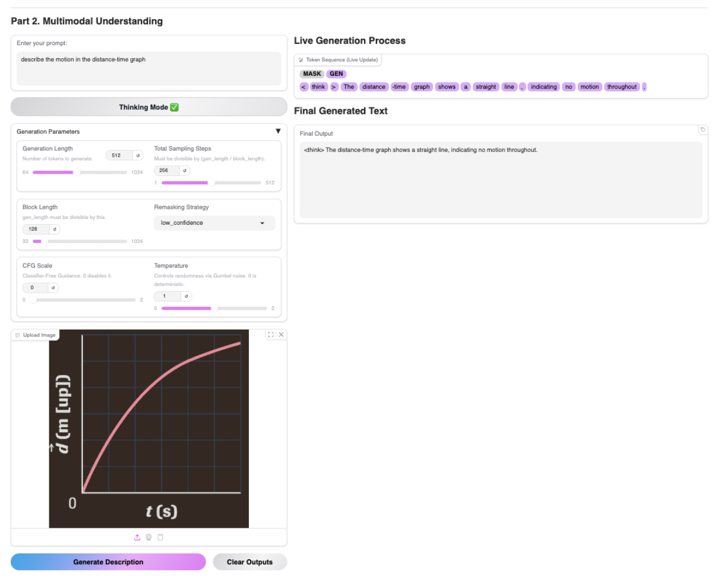Screen dimensions: 720x588
Task: Copy the Final Output text
Action: (702, 130)
